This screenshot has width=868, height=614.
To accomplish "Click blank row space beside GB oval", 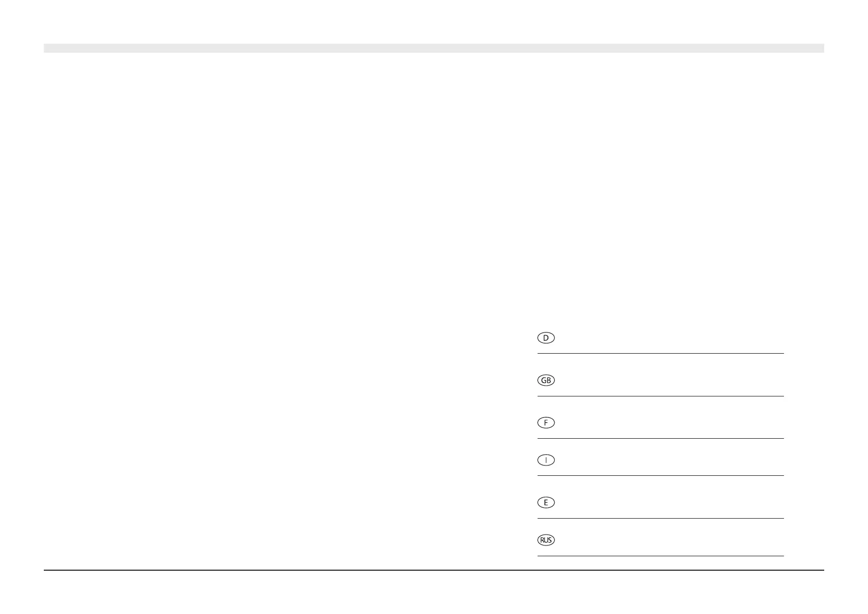I will tap(670, 380).
